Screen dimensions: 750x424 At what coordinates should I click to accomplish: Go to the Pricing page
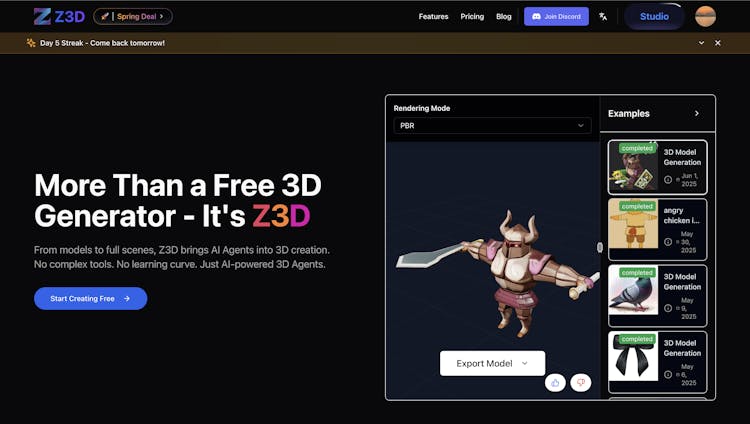(x=472, y=16)
